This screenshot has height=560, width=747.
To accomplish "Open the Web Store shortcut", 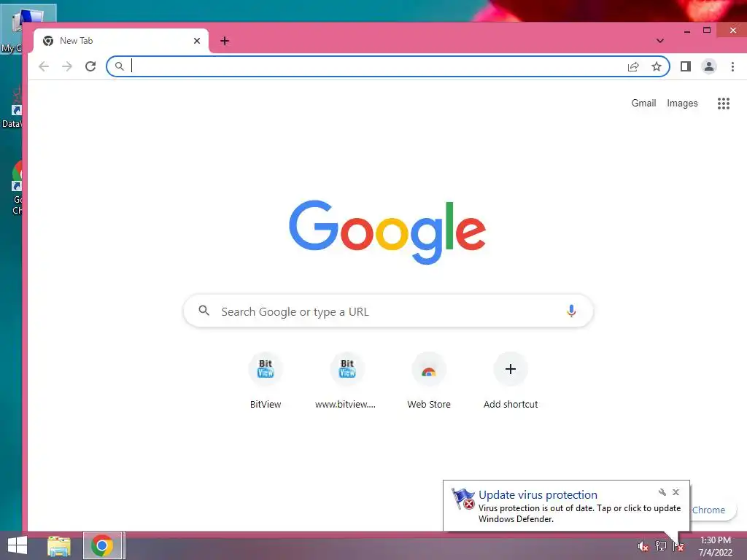I will [429, 381].
